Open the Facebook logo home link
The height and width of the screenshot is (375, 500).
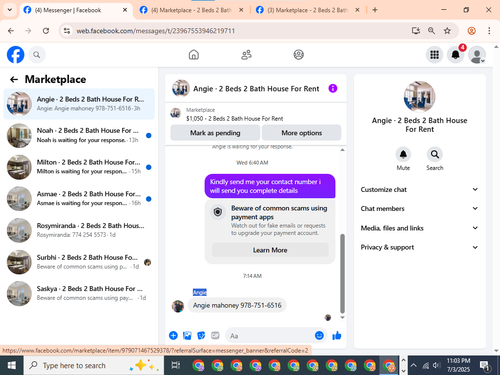point(15,55)
